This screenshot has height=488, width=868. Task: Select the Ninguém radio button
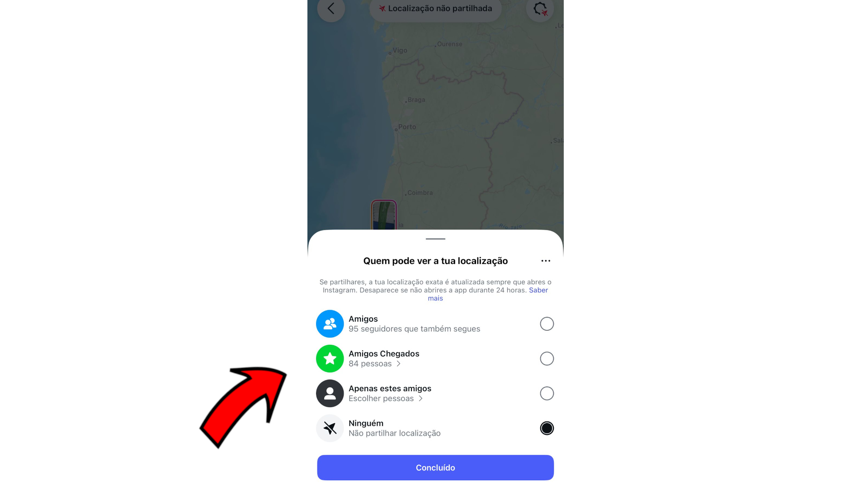click(x=547, y=428)
